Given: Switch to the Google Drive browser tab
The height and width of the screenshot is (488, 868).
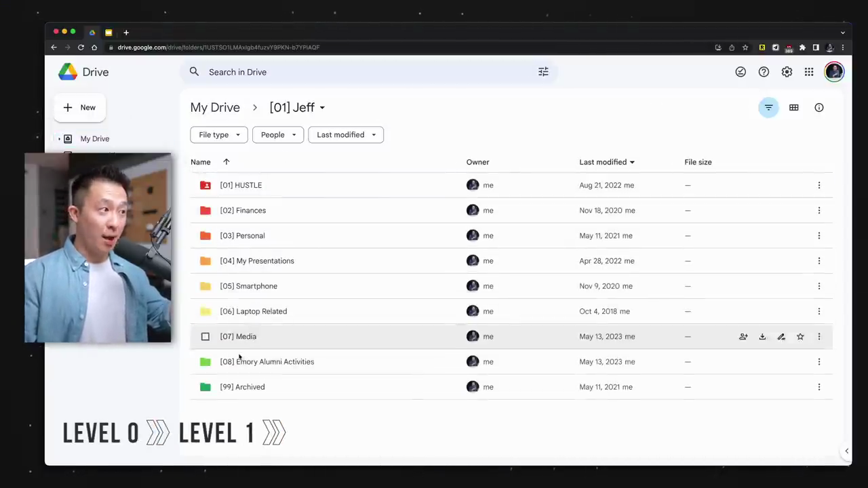Looking at the screenshot, I should pos(92,33).
